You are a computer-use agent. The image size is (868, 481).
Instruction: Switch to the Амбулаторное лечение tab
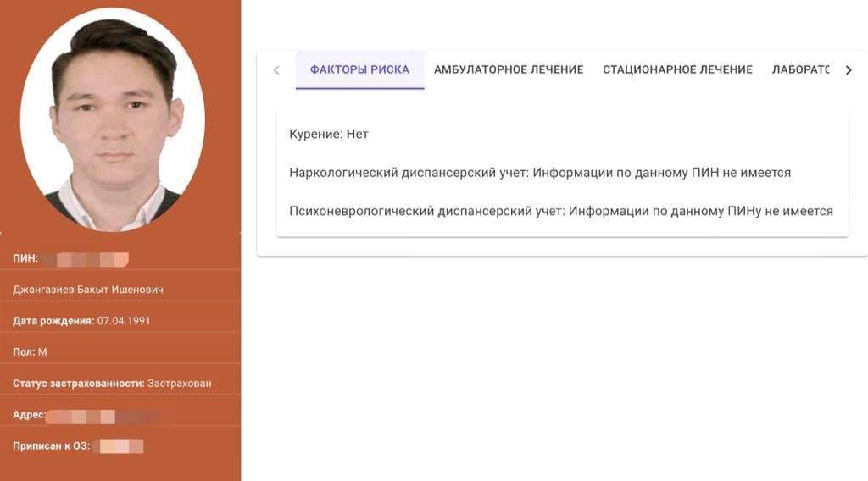pyautogui.click(x=509, y=69)
